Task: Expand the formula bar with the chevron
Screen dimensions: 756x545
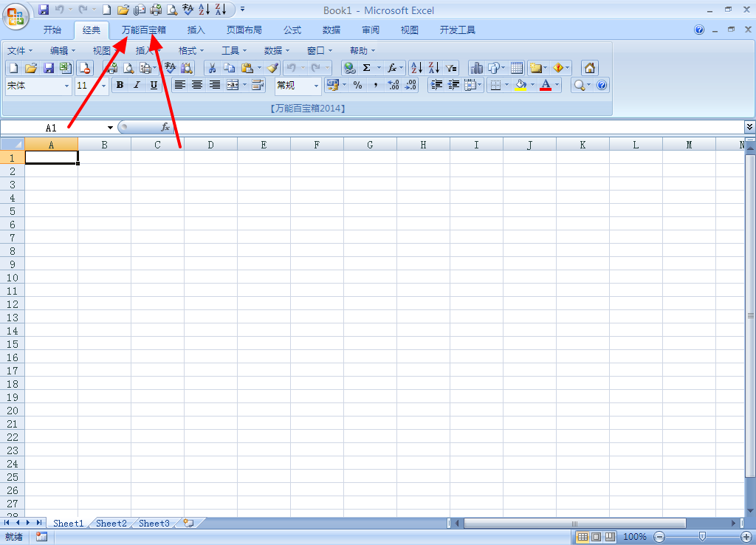Action: coord(750,127)
